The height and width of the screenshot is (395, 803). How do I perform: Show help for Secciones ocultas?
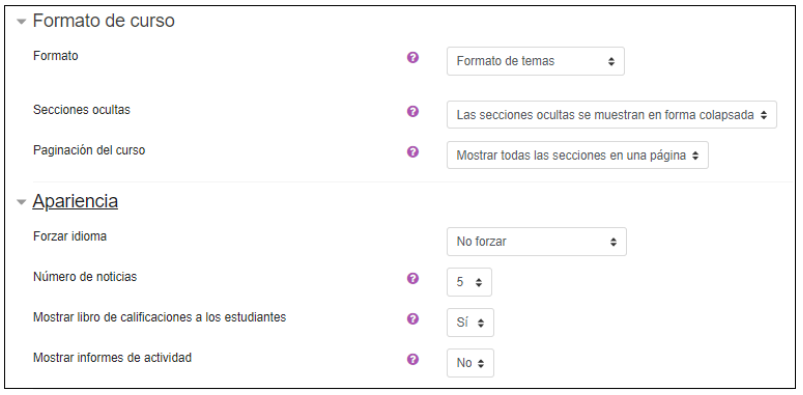(413, 111)
